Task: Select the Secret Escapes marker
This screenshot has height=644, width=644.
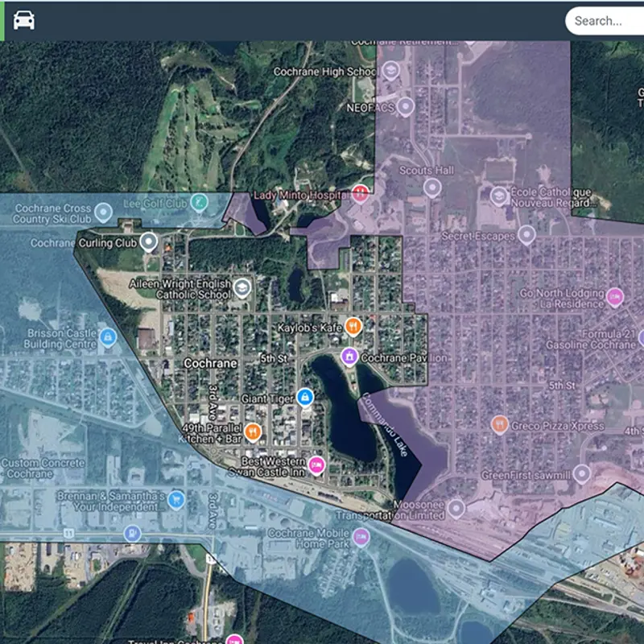Action: tap(526, 236)
